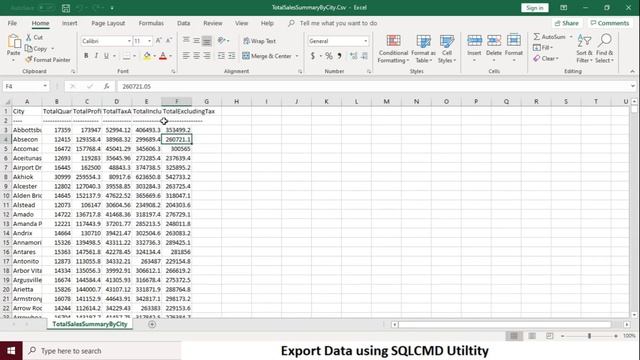Click the Increase Indent icon
The image size is (640, 360).
click(x=231, y=56)
